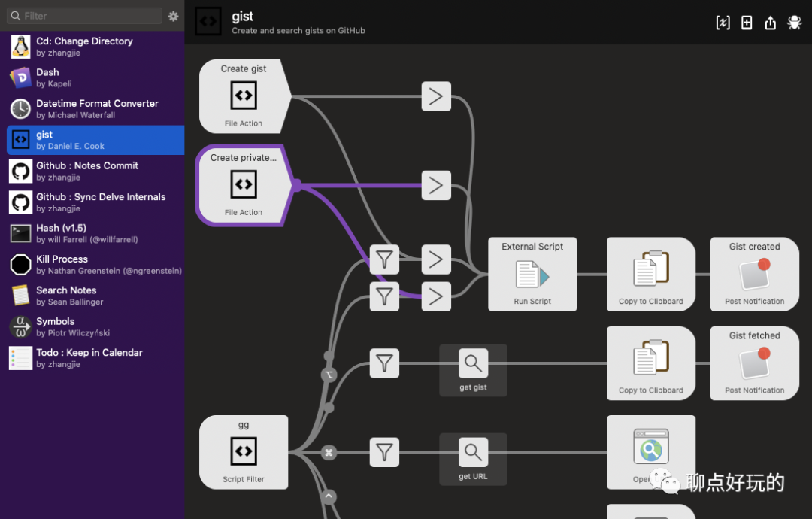The image size is (812, 519).
Task: Select the Gist fetched Post Notification node
Action: click(755, 363)
